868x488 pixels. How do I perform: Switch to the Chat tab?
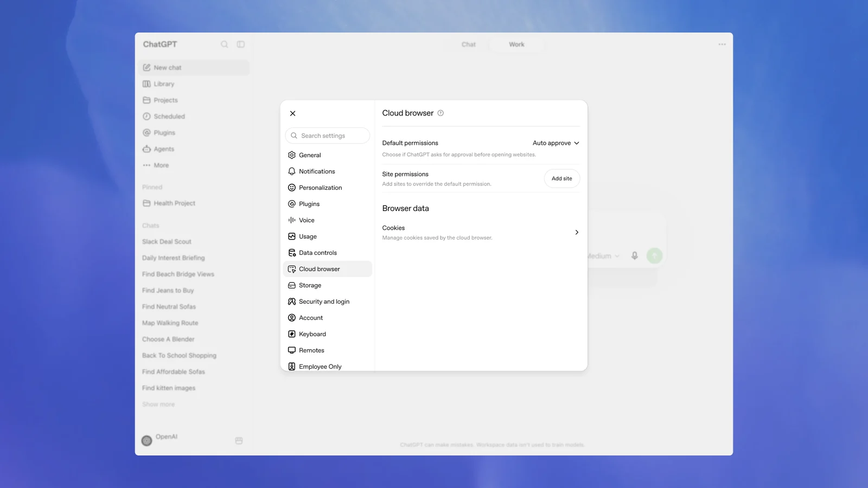point(469,44)
